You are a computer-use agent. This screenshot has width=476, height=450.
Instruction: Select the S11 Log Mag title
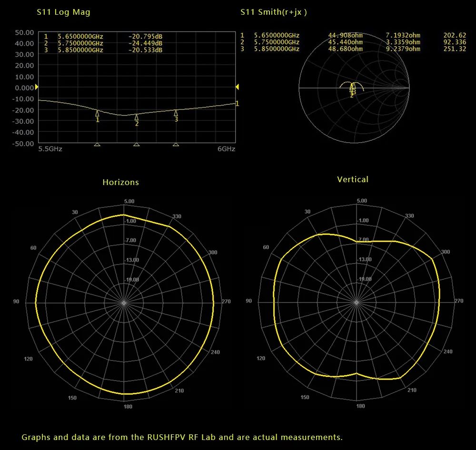click(x=63, y=12)
